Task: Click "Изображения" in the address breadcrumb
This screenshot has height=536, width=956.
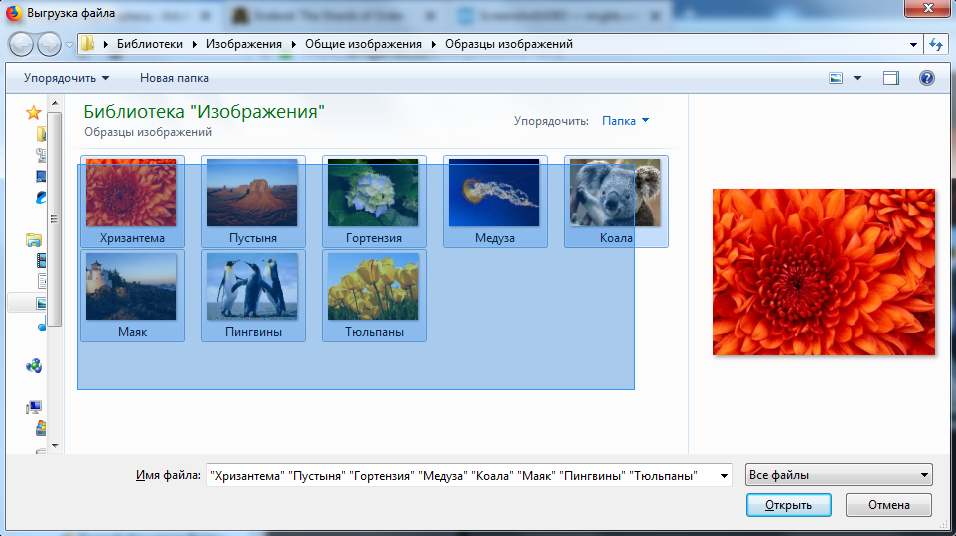Action: (247, 44)
